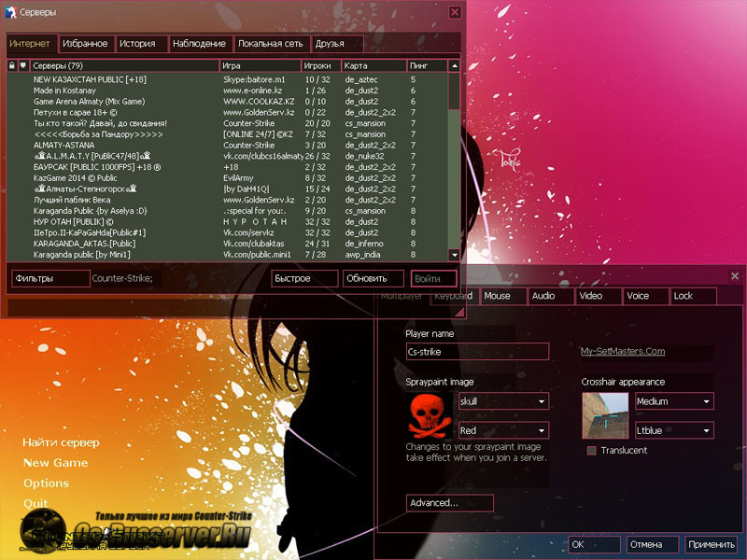Open the Video options tab
The image size is (747, 560).
click(598, 296)
